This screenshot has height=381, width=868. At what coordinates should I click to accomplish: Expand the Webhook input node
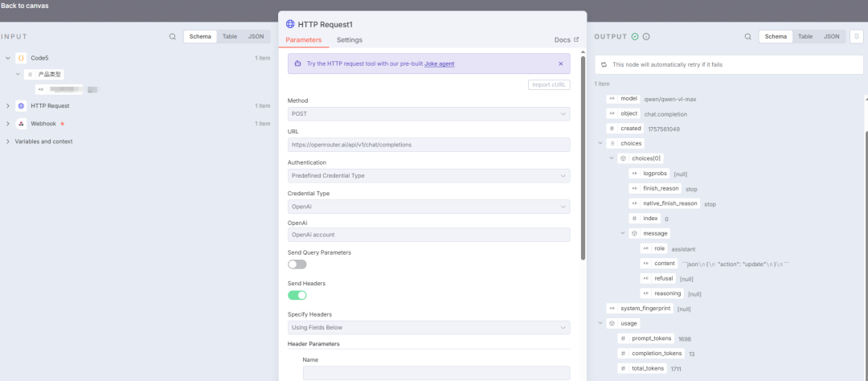coord(8,124)
